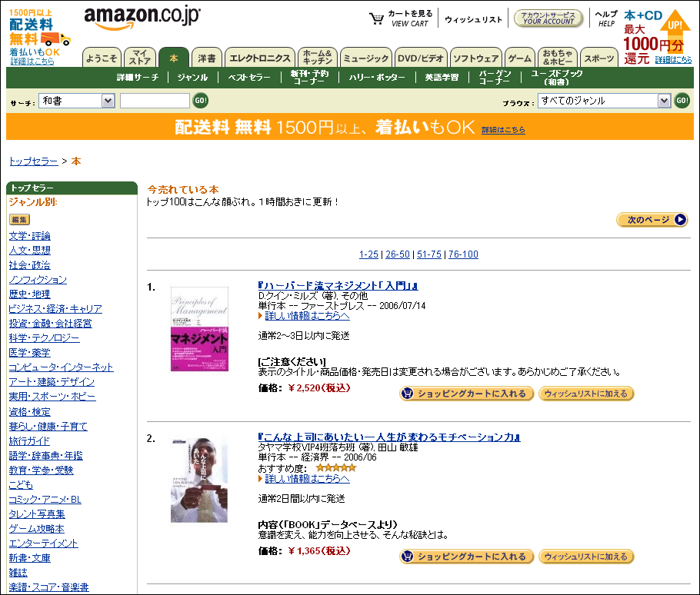Open 詳細サーチ in green nav bar

138,78
